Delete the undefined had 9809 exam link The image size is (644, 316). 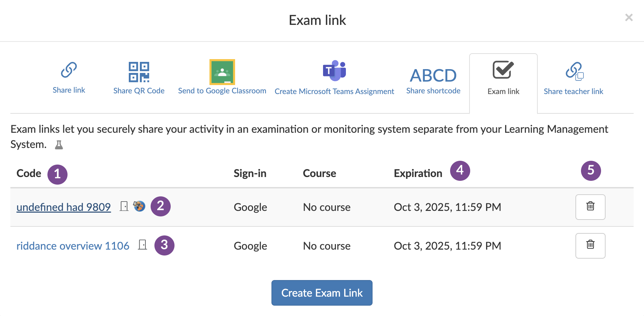(590, 207)
